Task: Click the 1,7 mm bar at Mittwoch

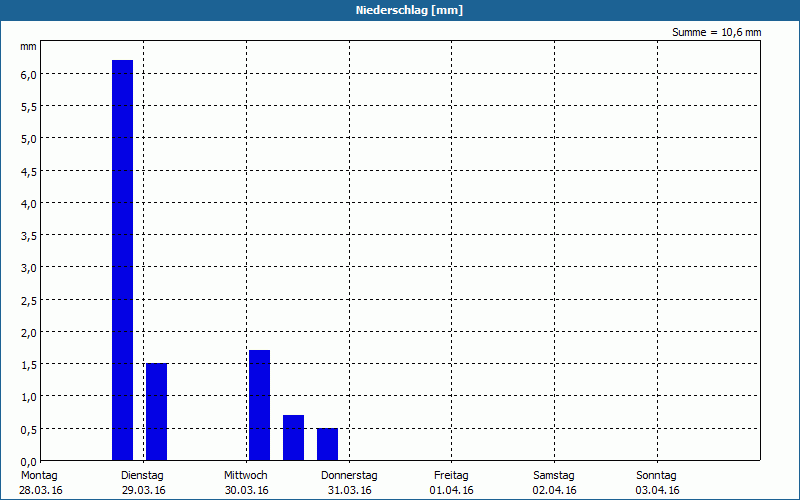Action: pos(259,406)
